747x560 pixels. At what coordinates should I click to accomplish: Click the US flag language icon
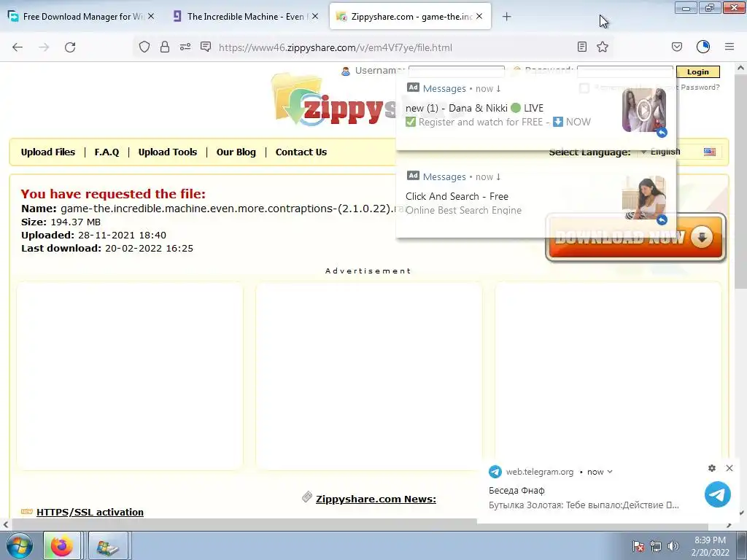(x=709, y=152)
